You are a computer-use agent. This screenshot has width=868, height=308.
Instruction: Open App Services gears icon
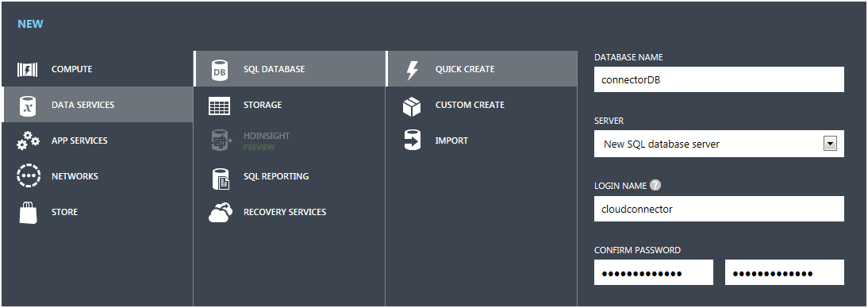pos(28,141)
